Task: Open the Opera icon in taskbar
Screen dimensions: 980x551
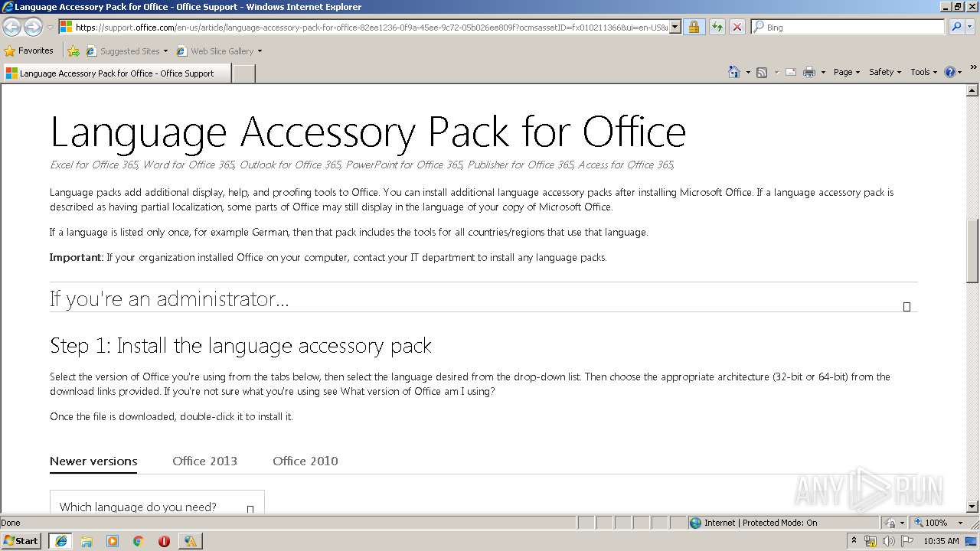Action: 164,541
